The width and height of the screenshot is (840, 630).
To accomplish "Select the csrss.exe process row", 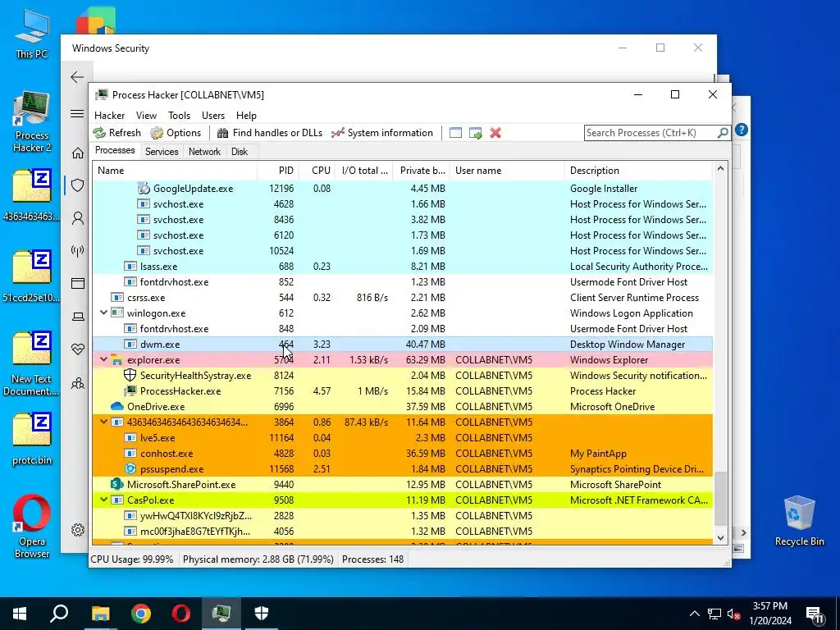I will [402, 297].
